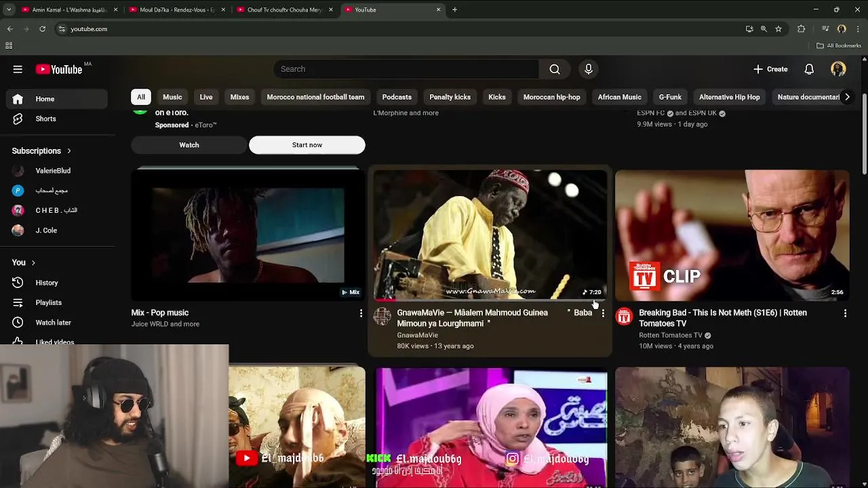Viewport: 868px width, 488px height.
Task: Open J. Cole subscription channel
Action: click(x=57, y=230)
